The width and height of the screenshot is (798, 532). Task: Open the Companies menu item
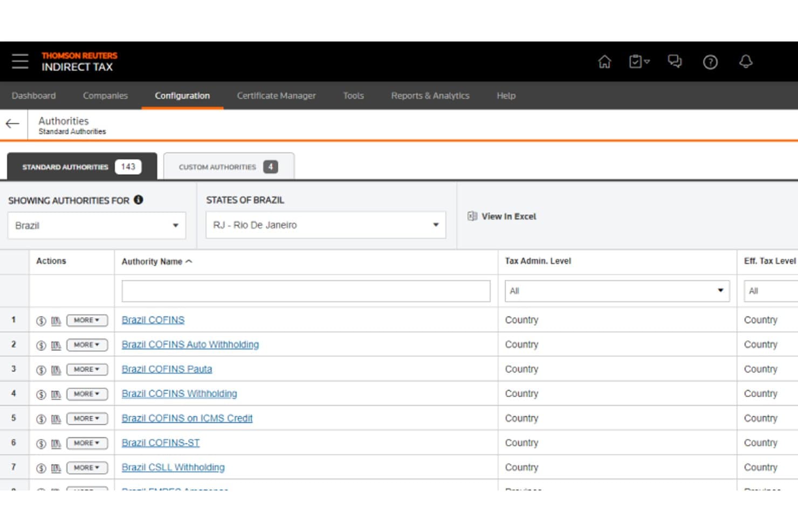click(x=105, y=95)
